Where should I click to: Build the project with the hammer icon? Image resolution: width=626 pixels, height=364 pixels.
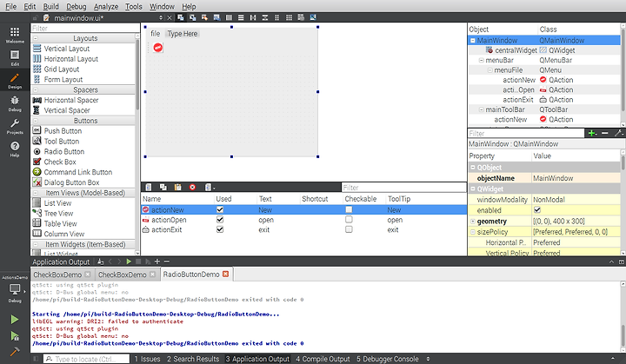tap(15, 352)
